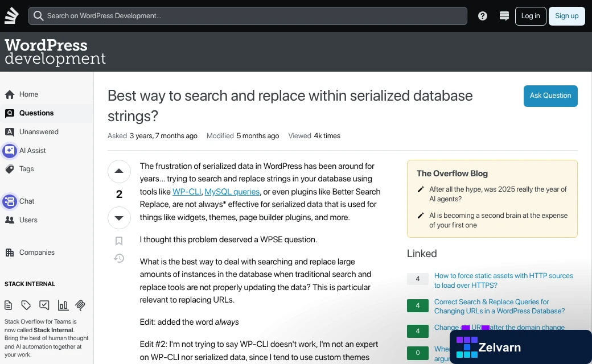This screenshot has height=364, width=592.
Task: Click the Stack Internal paperclip icon
Action: pyautogui.click(x=80, y=305)
